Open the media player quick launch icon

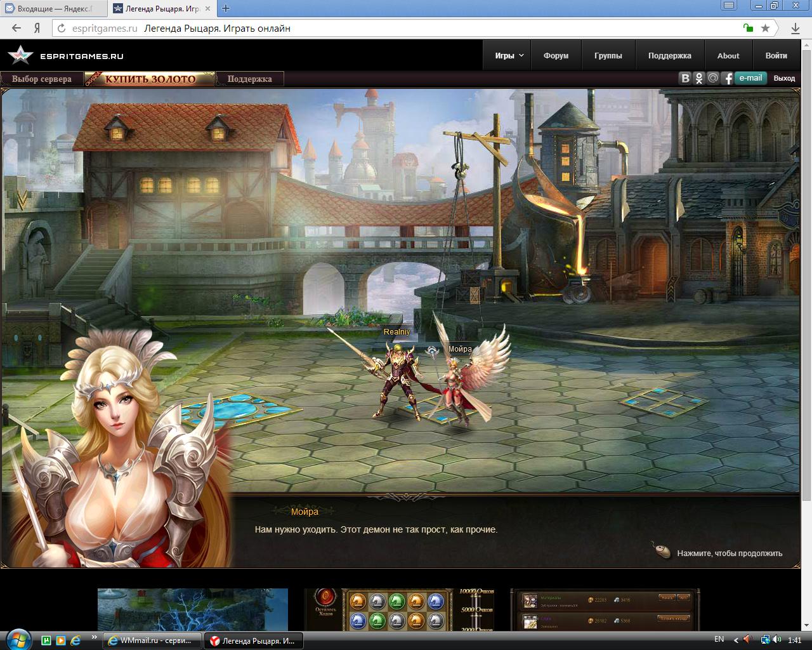[61, 640]
